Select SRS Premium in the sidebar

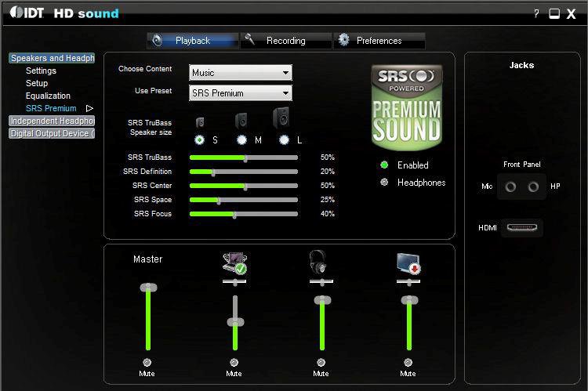[51, 108]
